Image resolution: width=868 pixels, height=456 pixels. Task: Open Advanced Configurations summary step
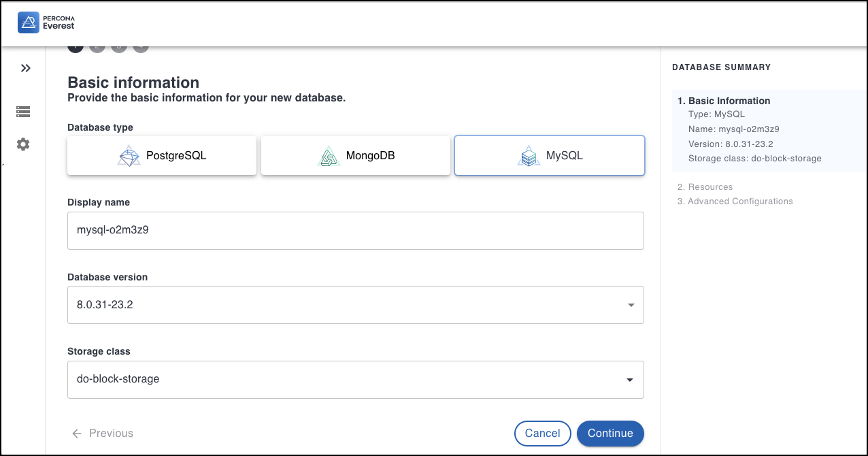(x=735, y=201)
